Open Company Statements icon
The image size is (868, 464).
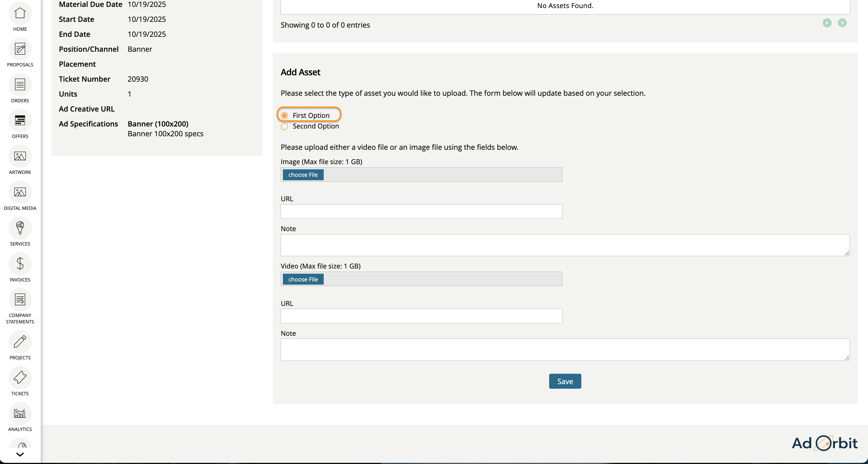pyautogui.click(x=20, y=300)
